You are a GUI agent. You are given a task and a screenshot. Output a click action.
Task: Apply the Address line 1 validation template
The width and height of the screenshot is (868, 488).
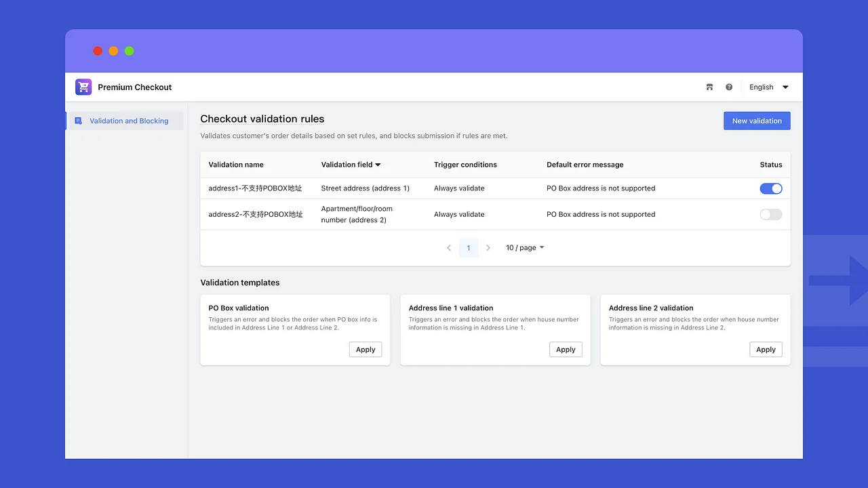point(566,349)
